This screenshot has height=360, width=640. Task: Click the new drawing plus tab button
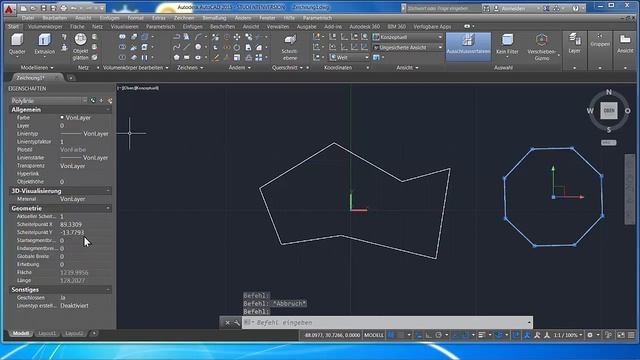point(71,78)
